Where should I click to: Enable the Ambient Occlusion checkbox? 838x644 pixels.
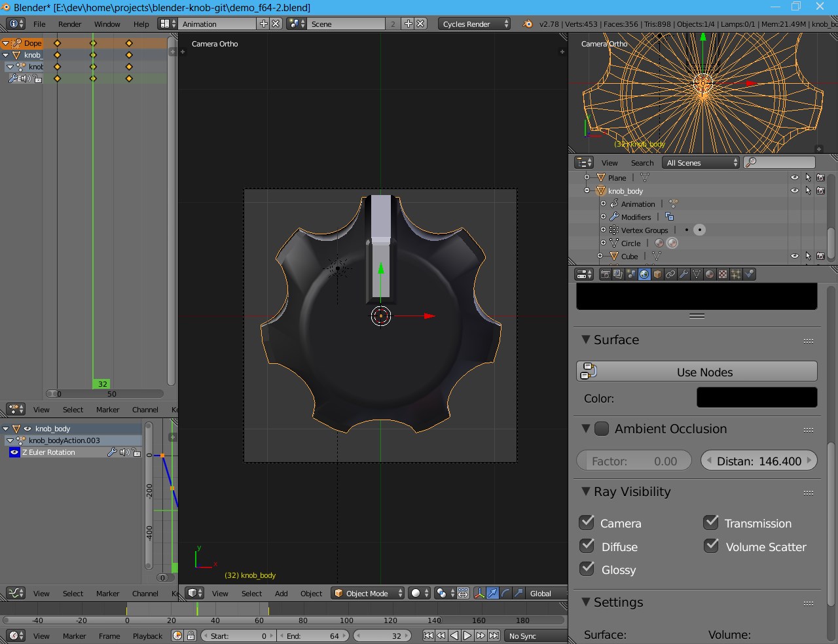(x=601, y=429)
